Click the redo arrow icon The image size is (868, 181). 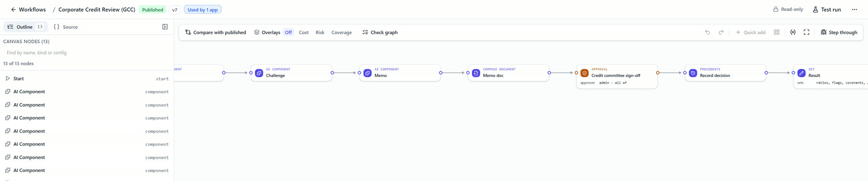coord(721,32)
